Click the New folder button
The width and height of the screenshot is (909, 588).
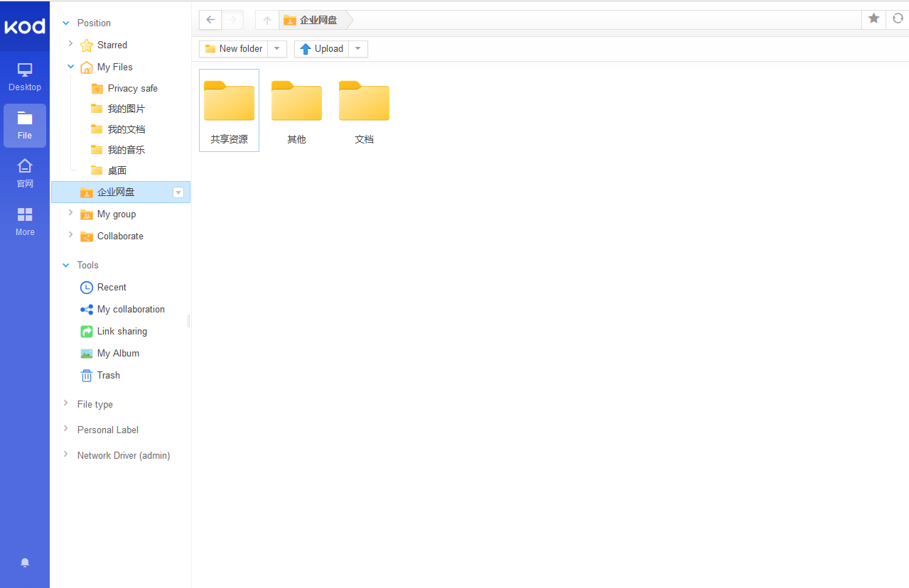pos(234,49)
